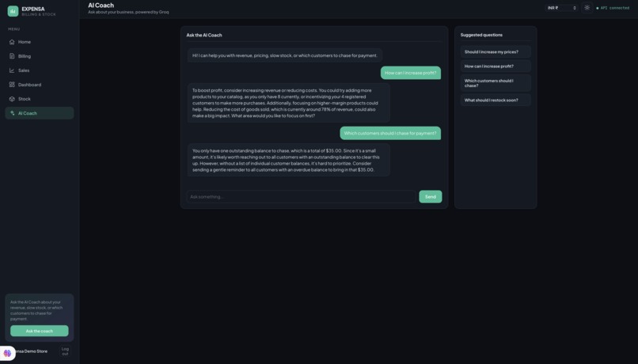Click the EXPENSA brand name
This screenshot has width=638, height=364.
pos(33,9)
